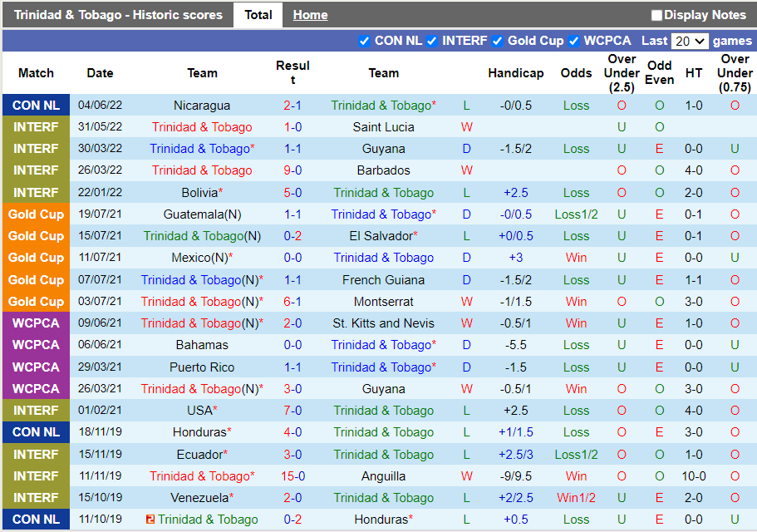Click the 10-0 half-time score for Anguilla
This screenshot has height=532, width=757.
[694, 476]
